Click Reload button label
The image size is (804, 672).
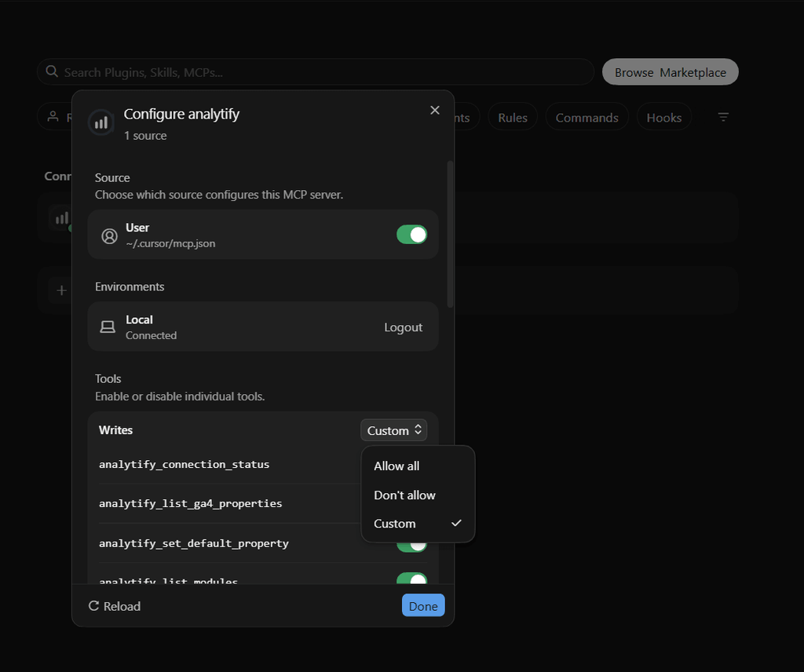(x=122, y=606)
